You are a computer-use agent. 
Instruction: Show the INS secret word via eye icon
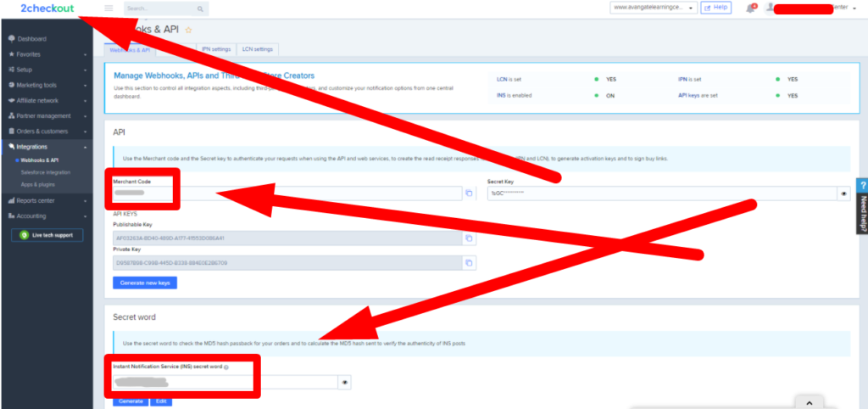point(346,383)
